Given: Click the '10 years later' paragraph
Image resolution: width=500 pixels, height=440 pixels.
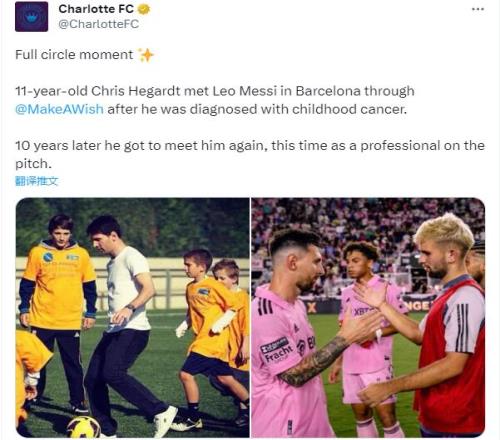Looking at the screenshot, I should (x=250, y=155).
